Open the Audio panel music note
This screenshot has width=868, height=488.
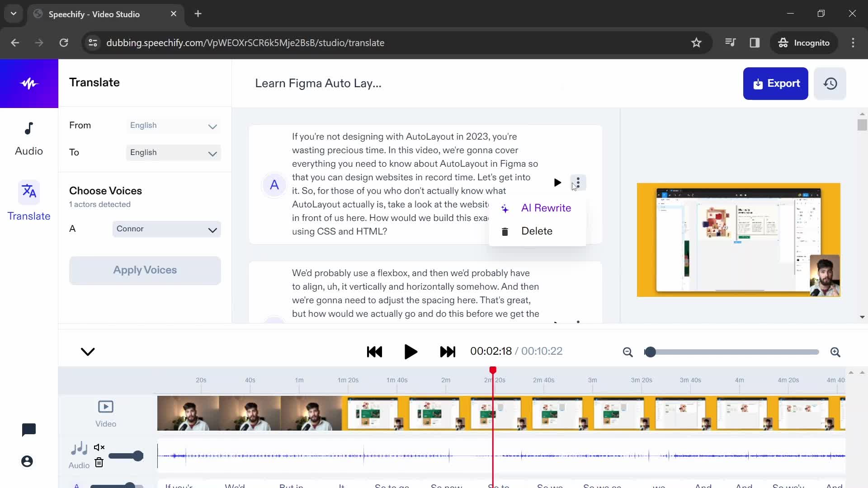pyautogui.click(x=29, y=129)
